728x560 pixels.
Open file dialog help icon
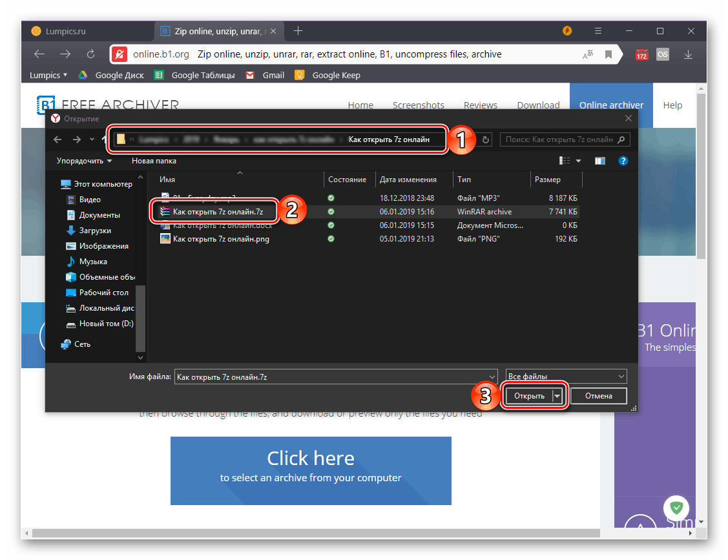[623, 161]
